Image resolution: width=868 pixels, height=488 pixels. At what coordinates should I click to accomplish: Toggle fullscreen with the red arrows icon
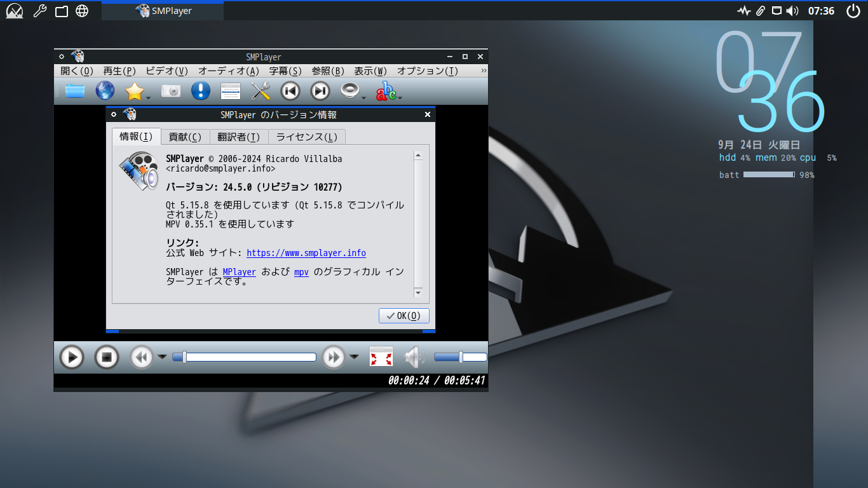tap(381, 357)
